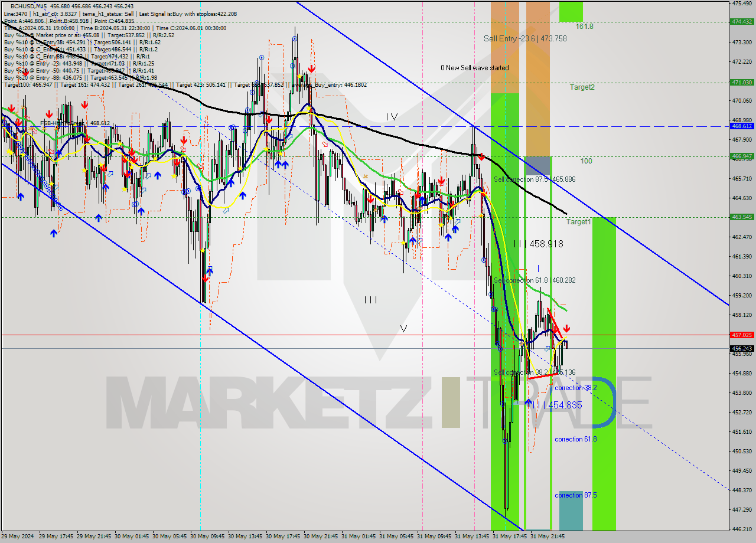Image resolution: width=756 pixels, height=543 pixels.
Task: Click the 'Buy %20 @ Entry -88: 436.075' line
Action: (x=80, y=77)
